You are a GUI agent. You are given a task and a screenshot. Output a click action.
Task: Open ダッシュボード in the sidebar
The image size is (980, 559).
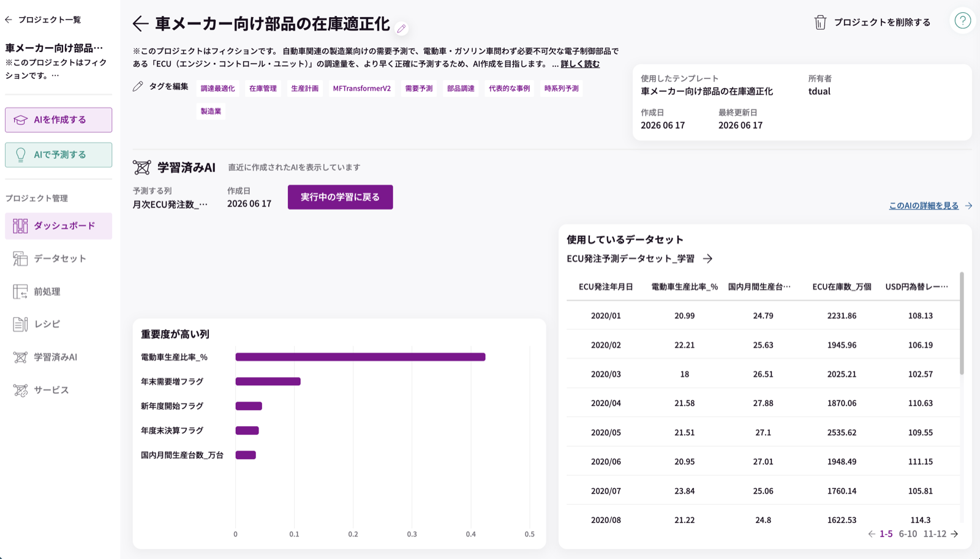click(58, 226)
